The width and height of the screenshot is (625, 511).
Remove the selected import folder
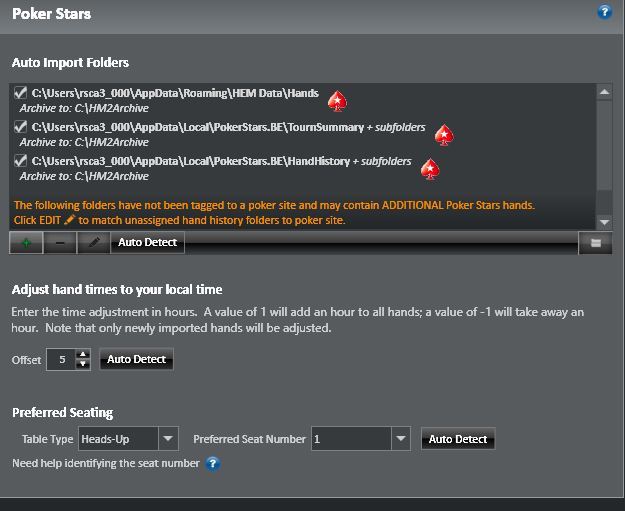[60, 242]
